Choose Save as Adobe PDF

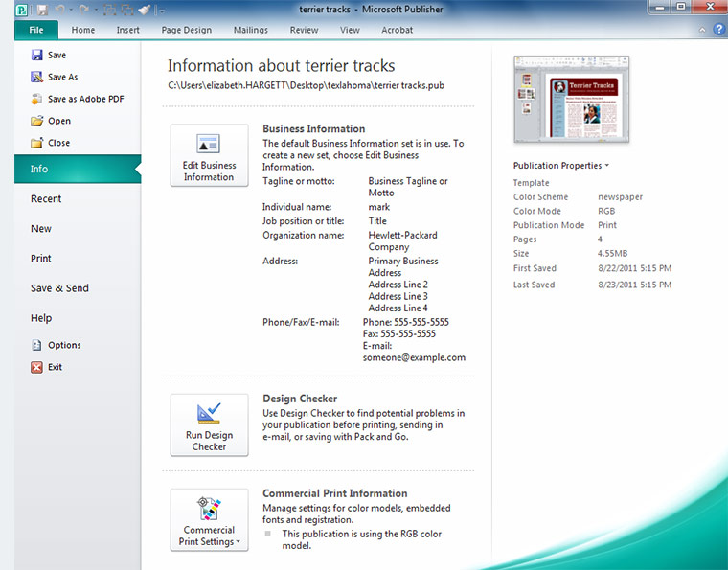(37, 99)
